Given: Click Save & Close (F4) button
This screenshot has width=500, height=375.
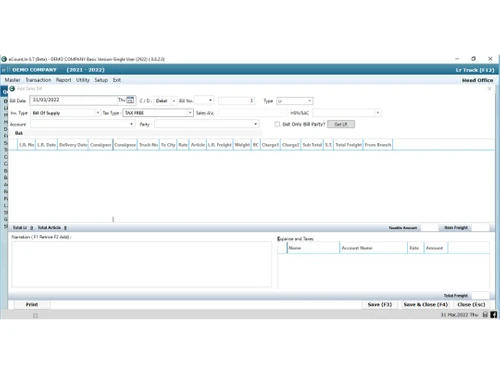Looking at the screenshot, I should pos(426,305).
